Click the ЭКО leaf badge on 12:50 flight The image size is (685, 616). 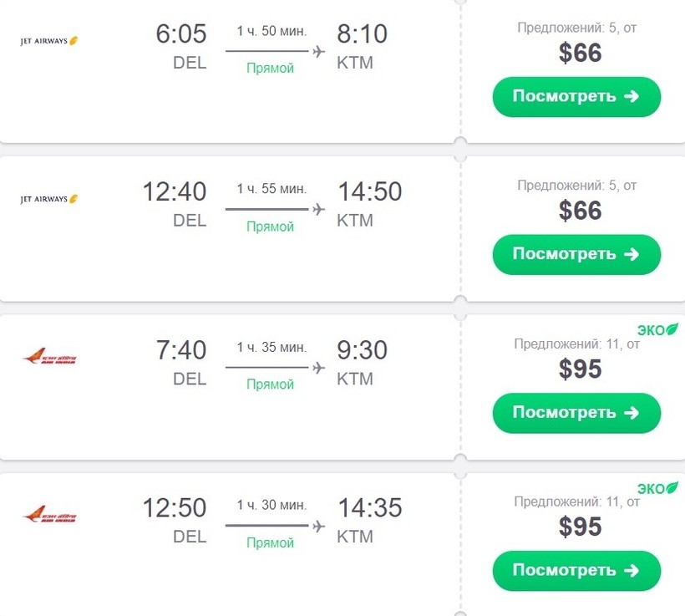(x=657, y=488)
